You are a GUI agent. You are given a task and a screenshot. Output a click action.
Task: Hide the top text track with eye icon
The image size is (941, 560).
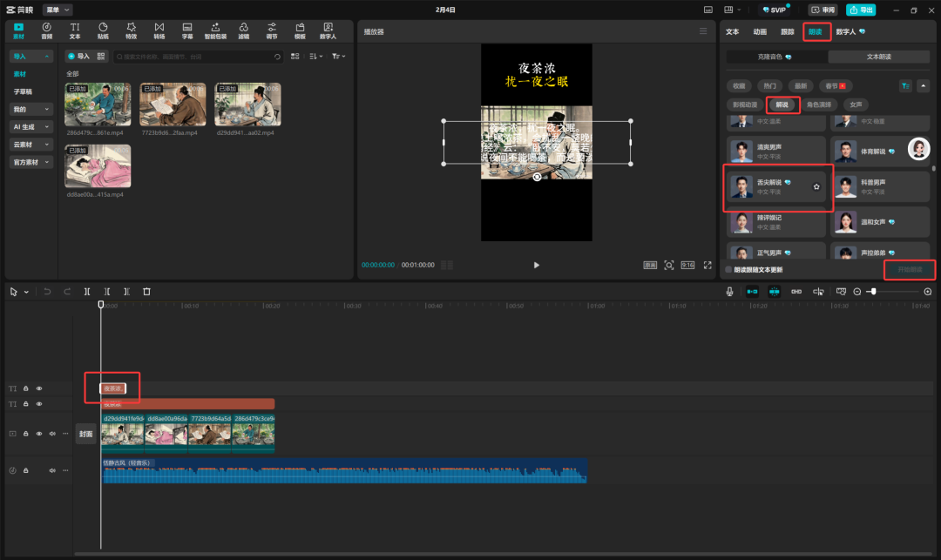39,388
